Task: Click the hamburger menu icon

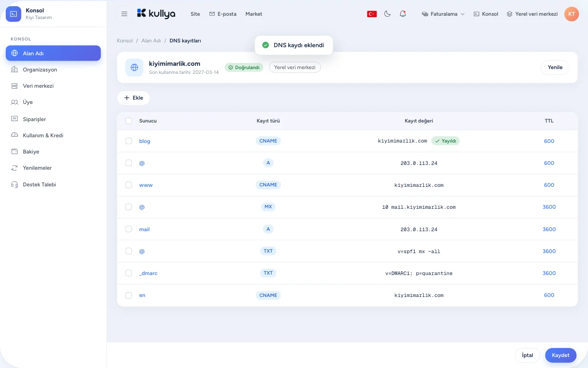Action: pyautogui.click(x=124, y=14)
